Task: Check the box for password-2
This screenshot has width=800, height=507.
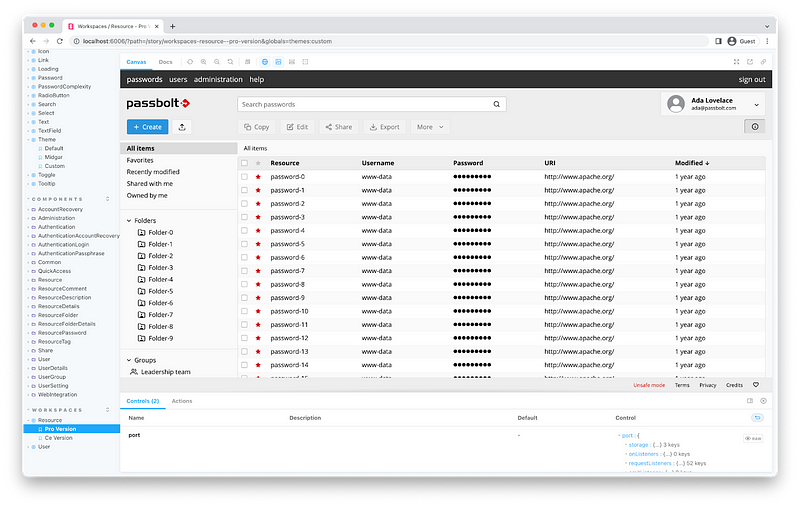Action: (x=244, y=204)
